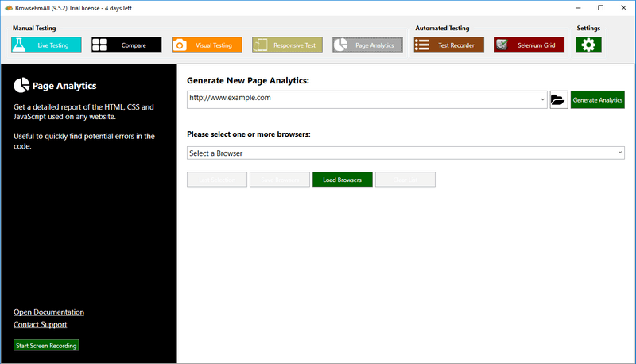This screenshot has width=636, height=364.
Task: Start Screen Recording from the sidebar
Action: click(x=46, y=346)
